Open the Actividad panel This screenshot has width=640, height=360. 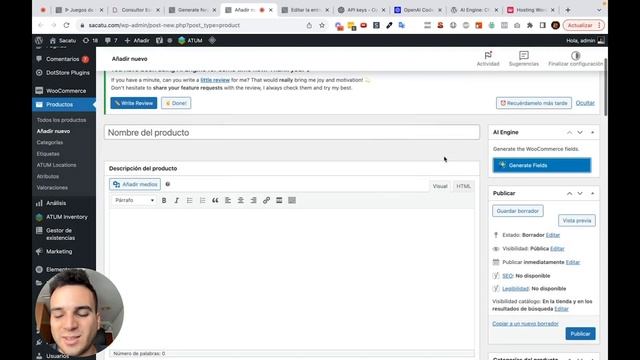(488, 59)
